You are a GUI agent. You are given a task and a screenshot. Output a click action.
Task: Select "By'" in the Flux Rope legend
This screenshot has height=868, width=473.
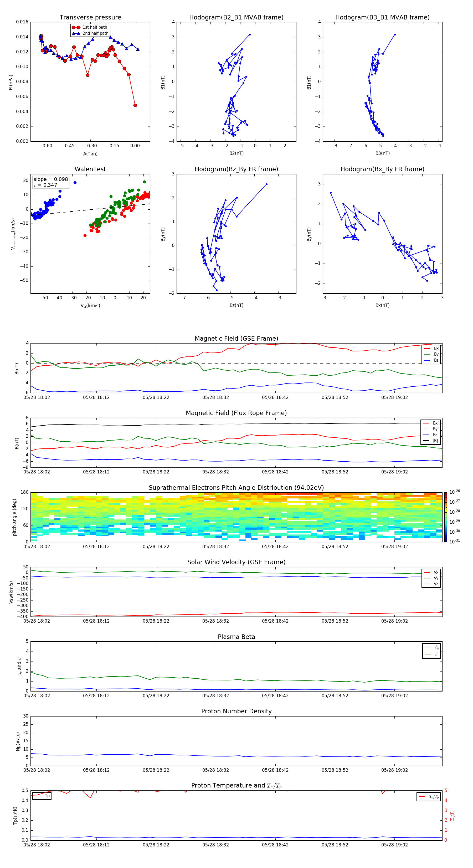(x=431, y=429)
